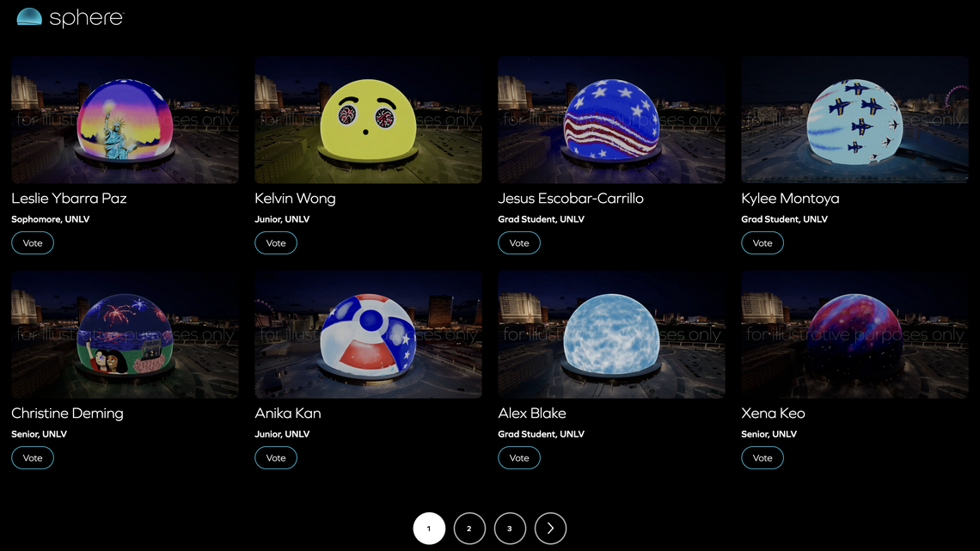Select page 2 in pagination
The height and width of the screenshot is (551, 980).
[x=469, y=529]
